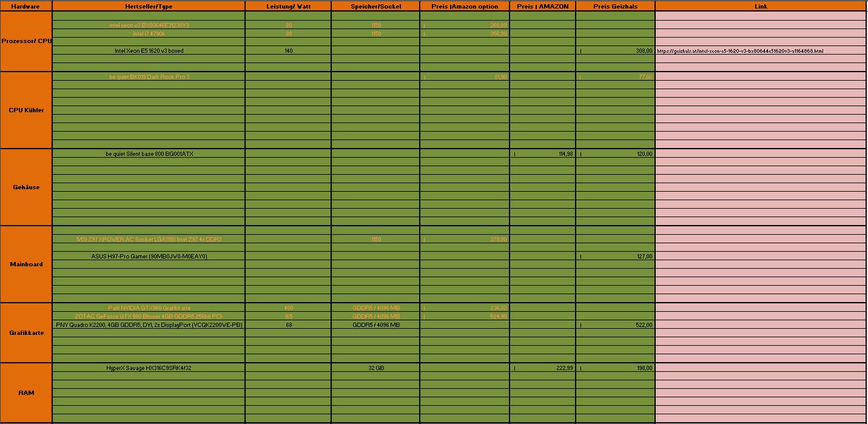Screen dimensions: 868x424
Task: Click the 522,00 Geizhals price
Action: [x=615, y=325]
